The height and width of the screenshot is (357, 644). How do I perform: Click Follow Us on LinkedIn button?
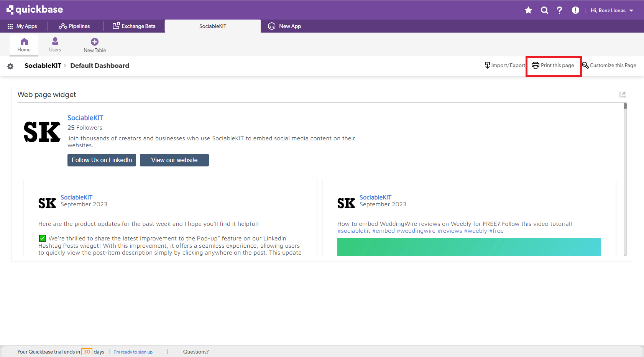[x=102, y=160]
